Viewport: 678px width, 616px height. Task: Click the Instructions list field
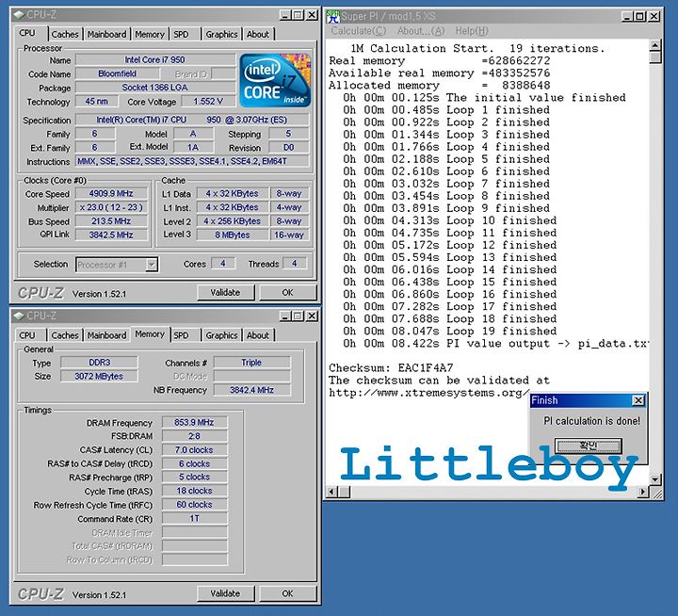coord(192,161)
